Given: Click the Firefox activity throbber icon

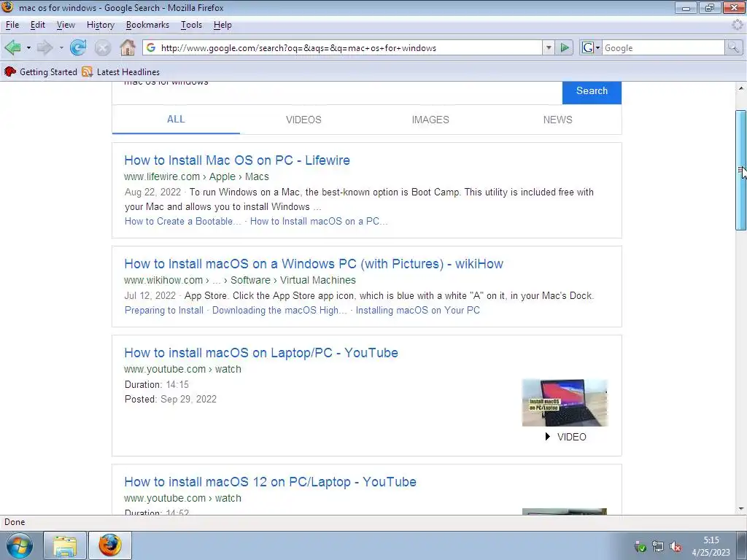Looking at the screenshot, I should [737, 25].
